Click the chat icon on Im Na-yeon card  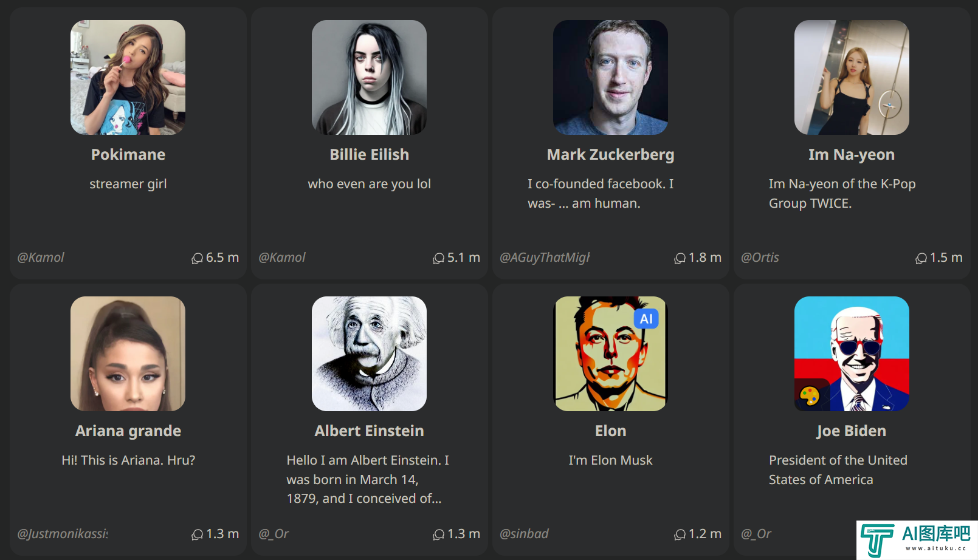(x=921, y=258)
